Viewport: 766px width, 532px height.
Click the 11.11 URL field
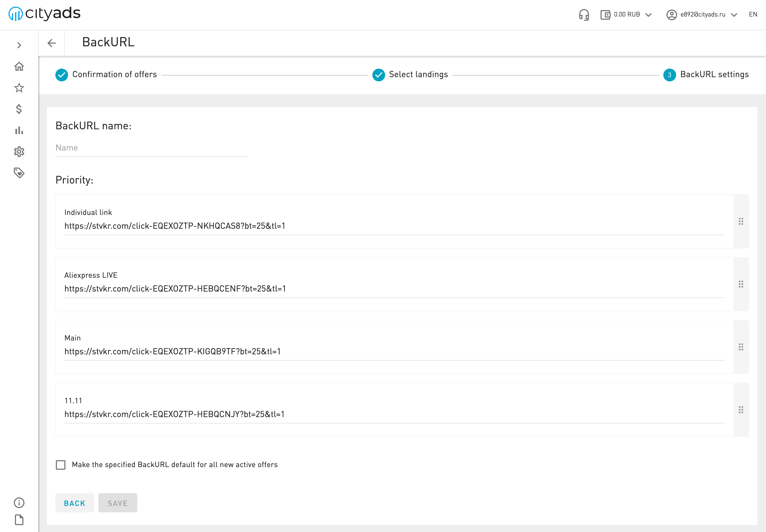point(394,414)
